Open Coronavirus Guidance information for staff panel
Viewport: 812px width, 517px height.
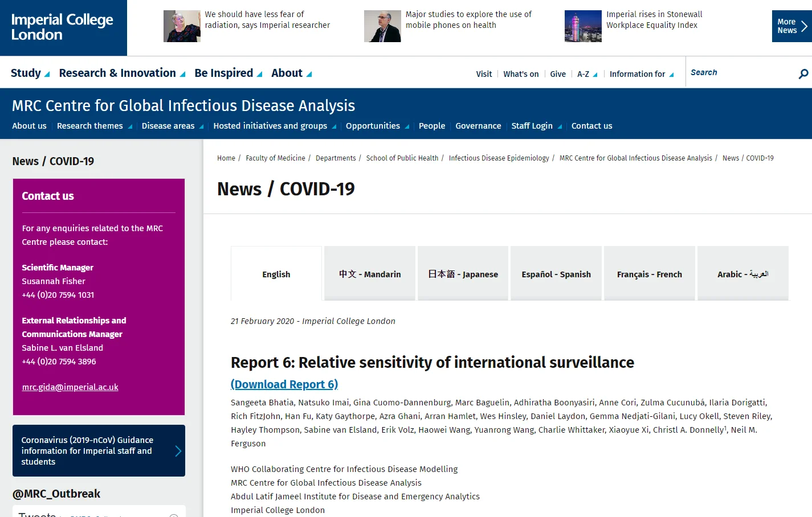pos(99,450)
